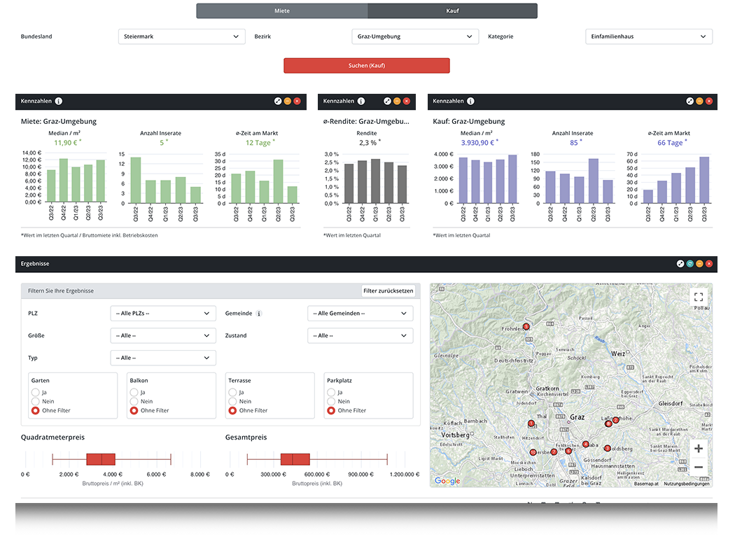Select 'Ja' for the Garten filter

click(x=35, y=393)
